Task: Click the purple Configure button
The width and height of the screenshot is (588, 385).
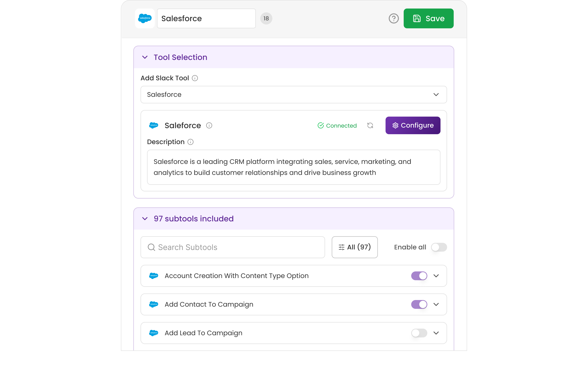Action: 413,125
